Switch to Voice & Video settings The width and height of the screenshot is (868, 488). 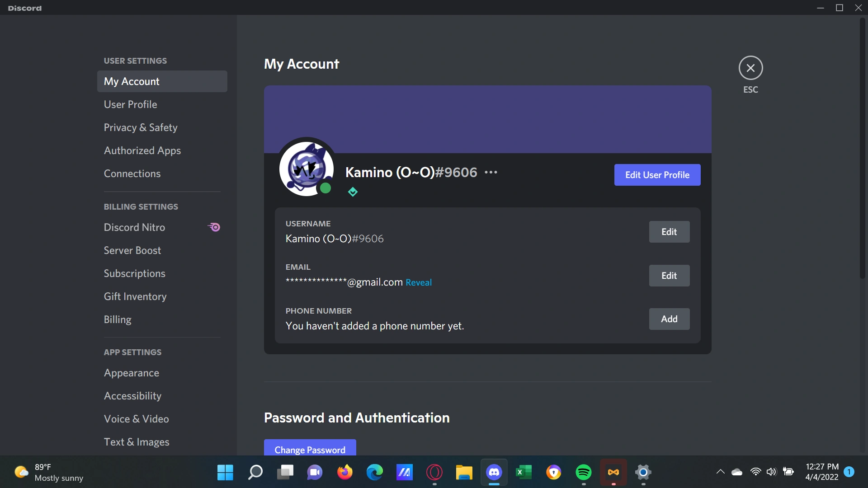pyautogui.click(x=136, y=419)
